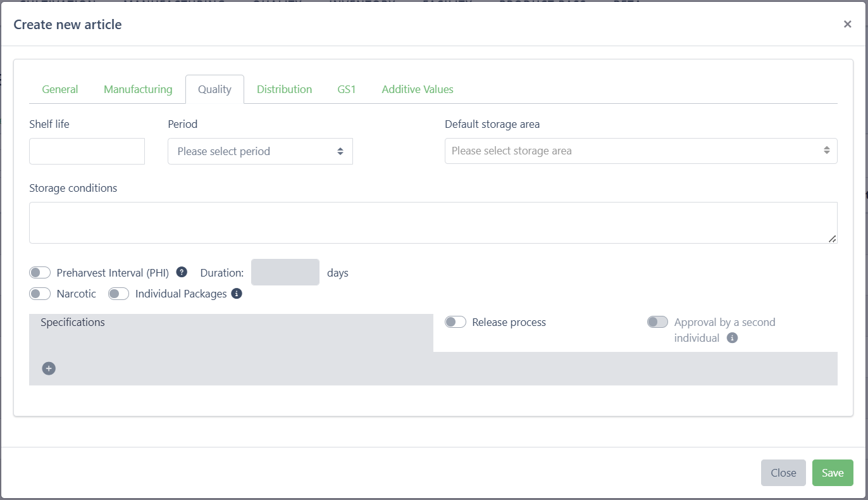Click the Shelf life label
The image size is (868, 500).
49,124
